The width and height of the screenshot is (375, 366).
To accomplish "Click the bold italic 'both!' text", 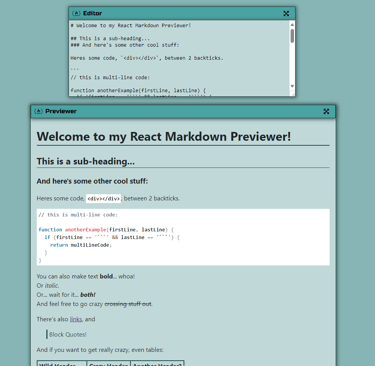I will [88, 295].
